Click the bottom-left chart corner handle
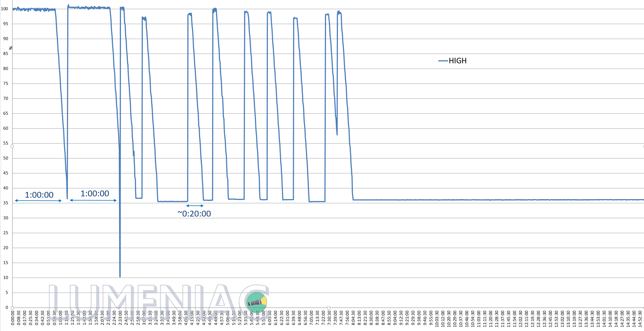Image resolution: width=644 pixels, height=331 pixels. point(12,308)
